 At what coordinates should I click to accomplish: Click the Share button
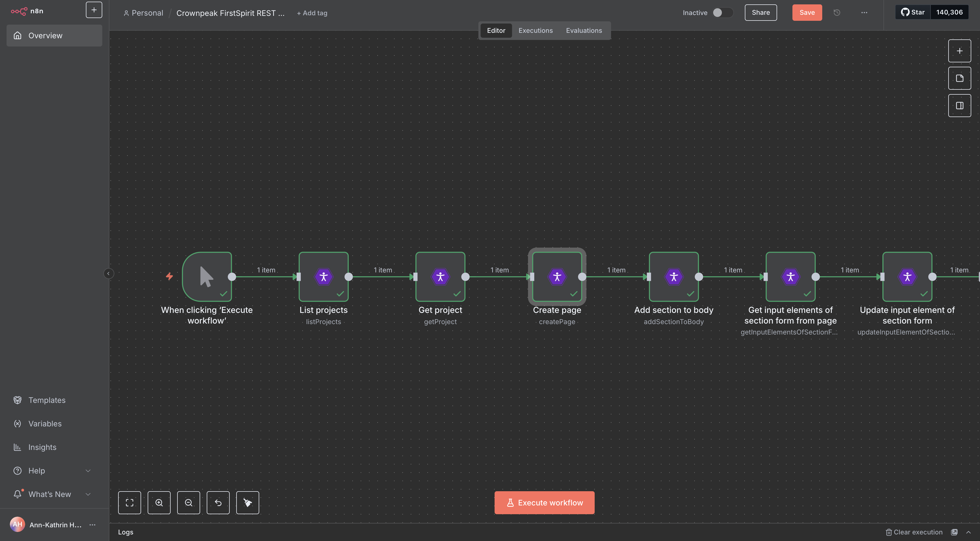pos(760,13)
